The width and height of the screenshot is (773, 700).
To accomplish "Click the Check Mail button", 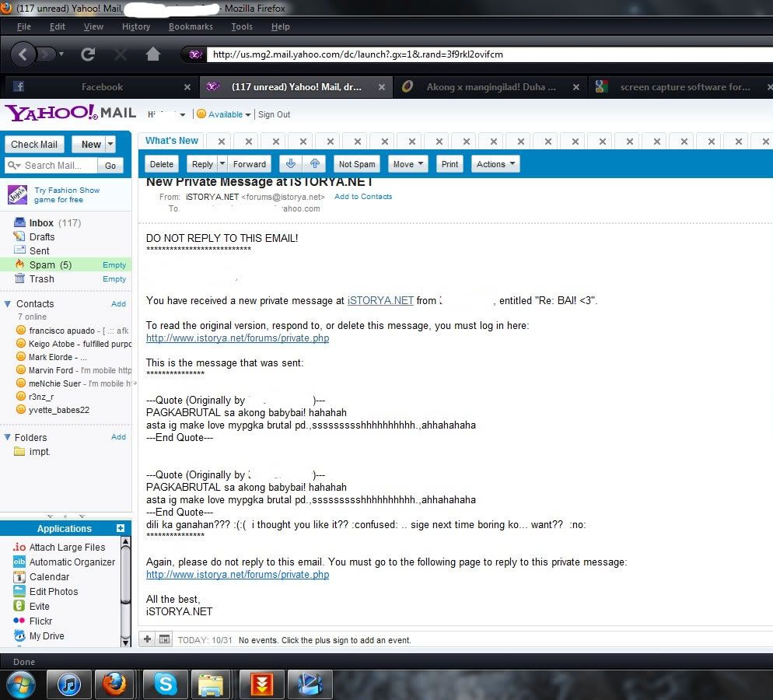I will point(34,144).
